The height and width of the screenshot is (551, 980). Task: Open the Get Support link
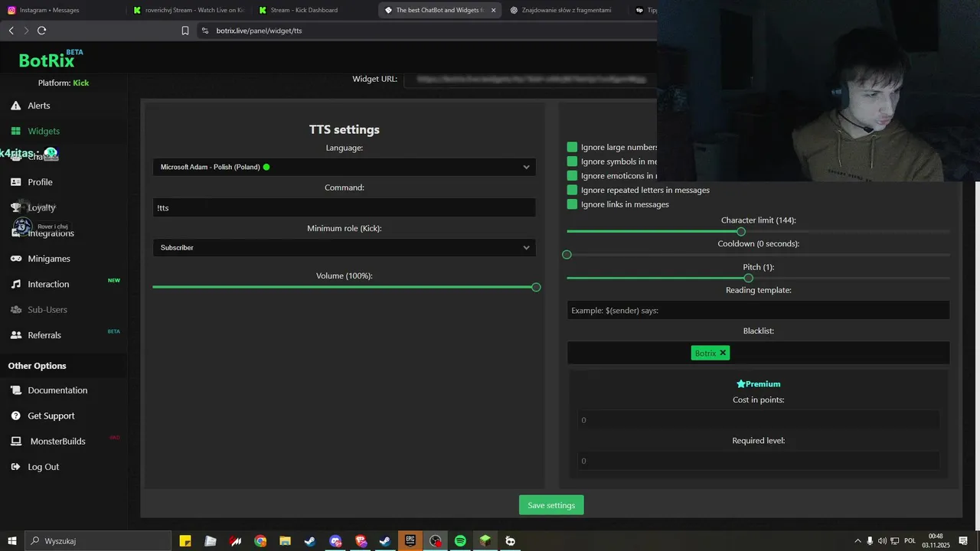click(51, 416)
